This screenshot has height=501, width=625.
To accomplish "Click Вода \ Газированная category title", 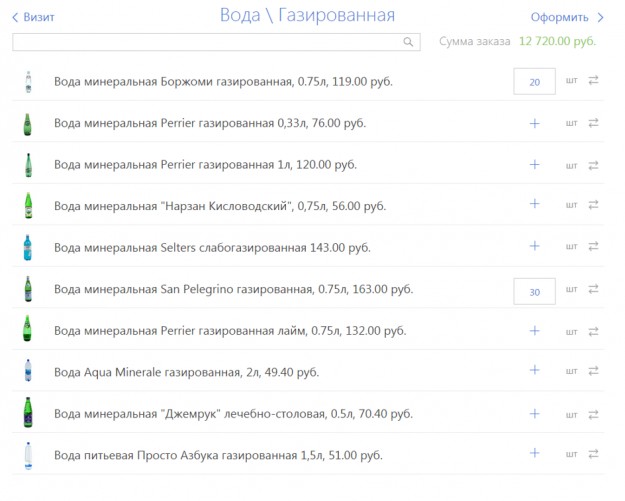I will click(x=307, y=15).
